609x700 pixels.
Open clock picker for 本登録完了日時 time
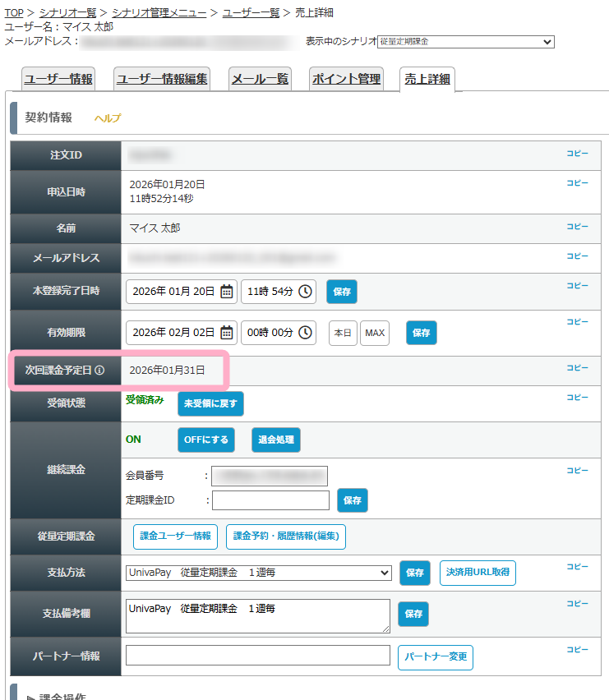(x=305, y=291)
